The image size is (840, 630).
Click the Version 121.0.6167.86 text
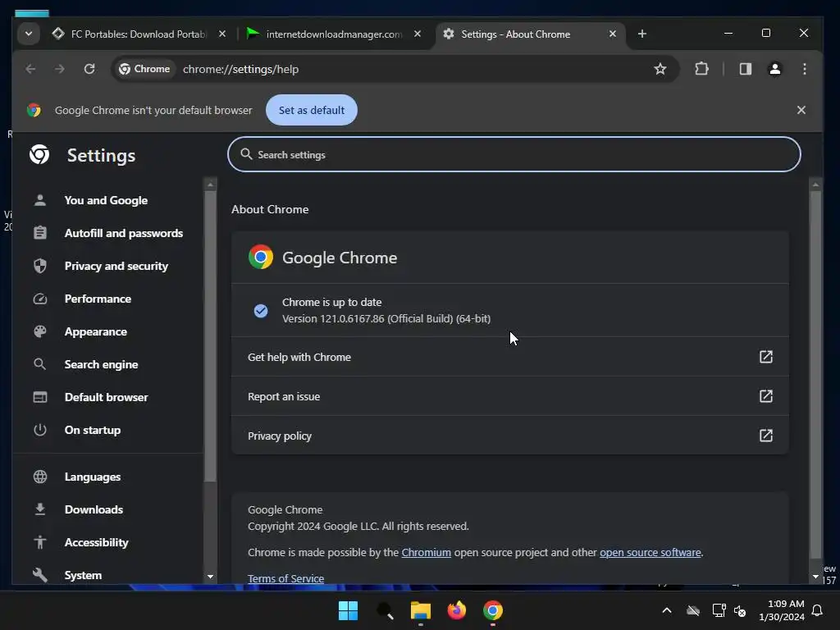pos(386,319)
